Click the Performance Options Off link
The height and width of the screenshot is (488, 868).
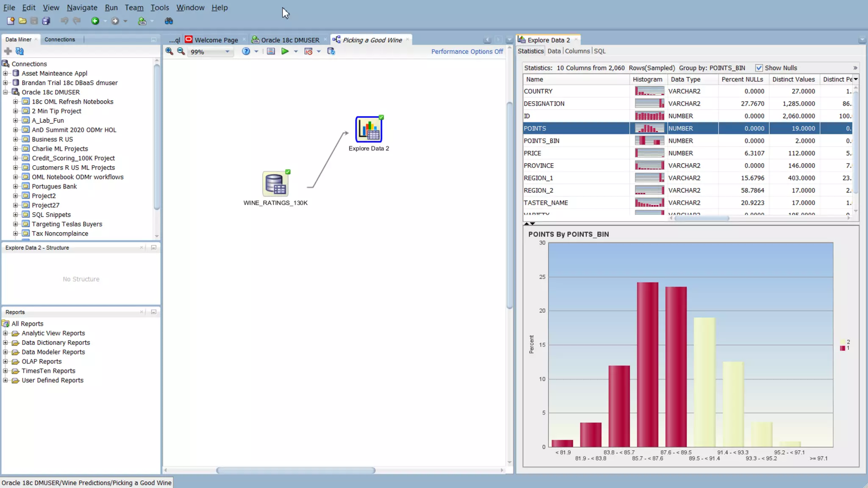point(467,51)
